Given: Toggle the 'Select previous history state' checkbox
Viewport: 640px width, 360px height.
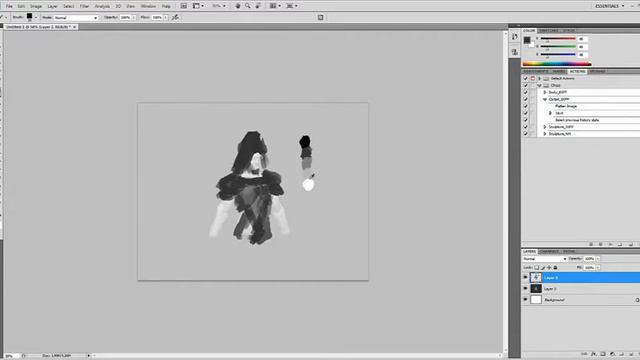Looking at the screenshot, I should [526, 120].
